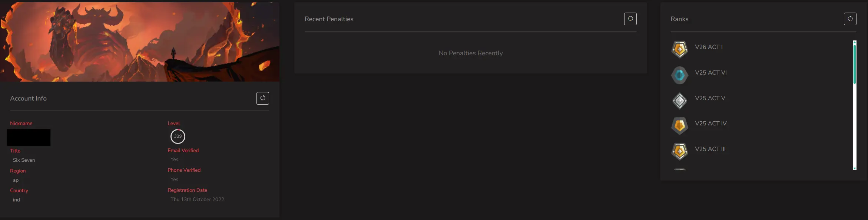This screenshot has height=220, width=868.
Task: Select the V25 ACT VI text label
Action: pyautogui.click(x=710, y=73)
